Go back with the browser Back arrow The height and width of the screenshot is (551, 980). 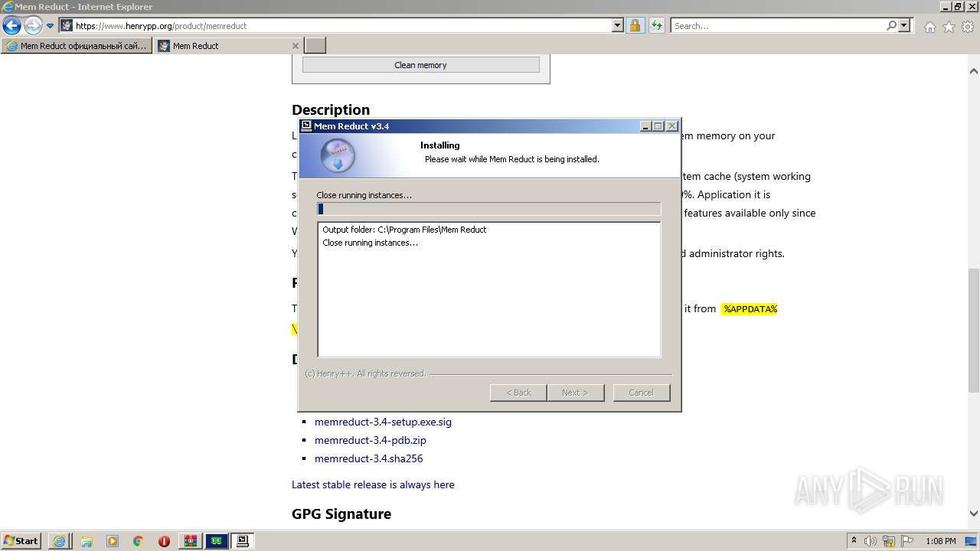(11, 26)
